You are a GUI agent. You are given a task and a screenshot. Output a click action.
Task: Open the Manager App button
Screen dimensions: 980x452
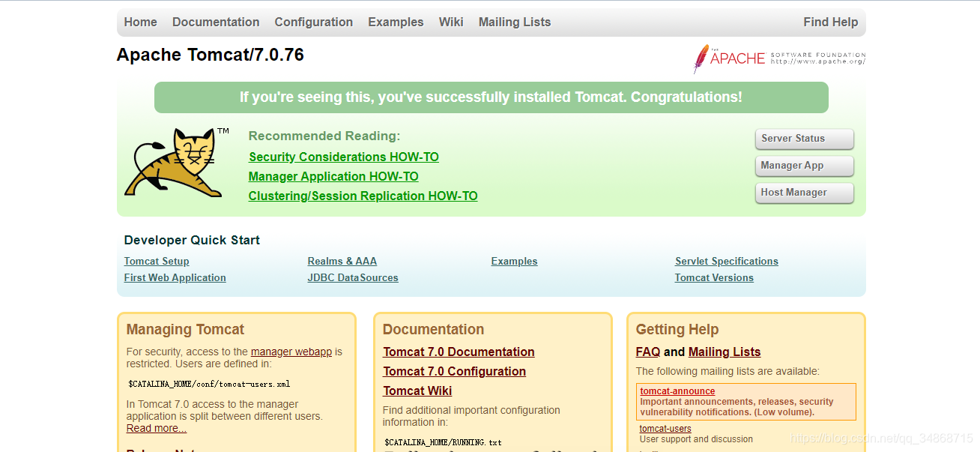tap(805, 166)
